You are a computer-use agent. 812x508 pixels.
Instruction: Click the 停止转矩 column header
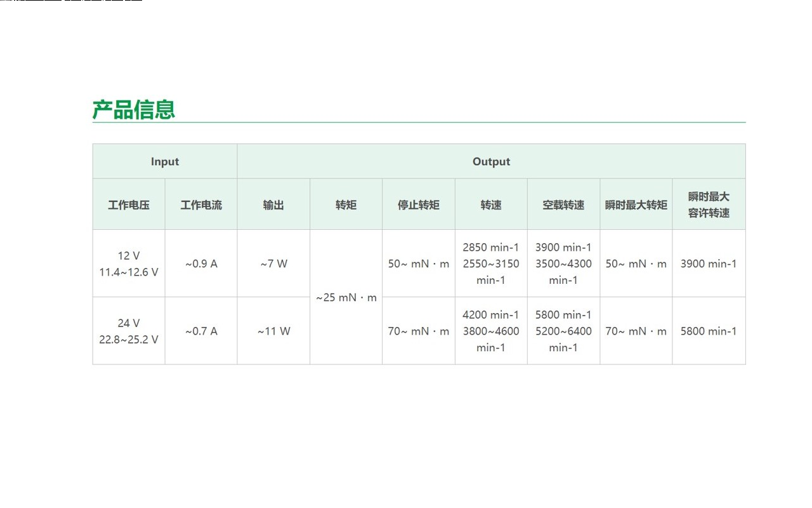(x=419, y=204)
